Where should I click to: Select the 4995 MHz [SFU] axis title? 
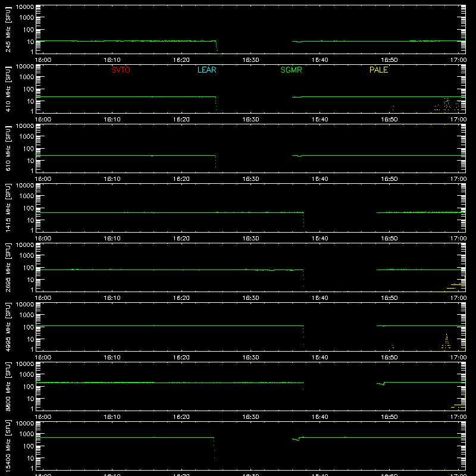click(8, 327)
